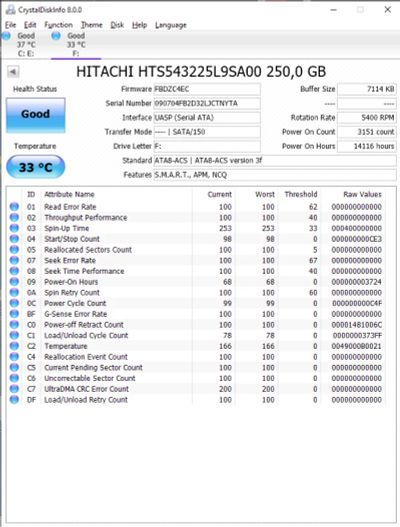The width and height of the screenshot is (400, 527).
Task: Open the Language menu
Action: [170, 25]
